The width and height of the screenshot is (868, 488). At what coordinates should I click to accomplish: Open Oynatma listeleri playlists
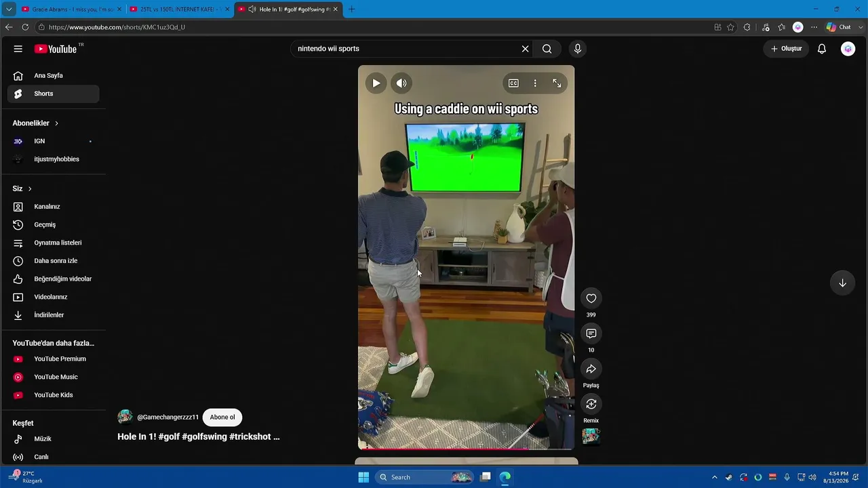(x=53, y=243)
